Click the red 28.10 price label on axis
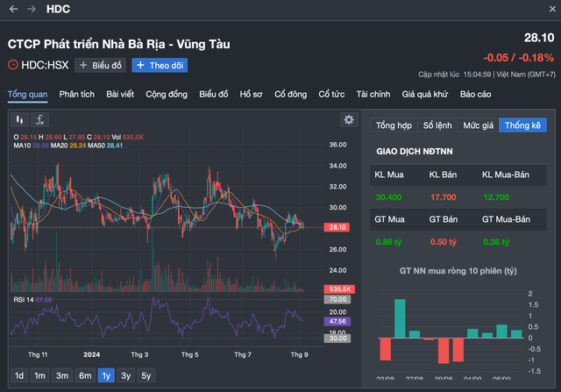 click(x=337, y=227)
